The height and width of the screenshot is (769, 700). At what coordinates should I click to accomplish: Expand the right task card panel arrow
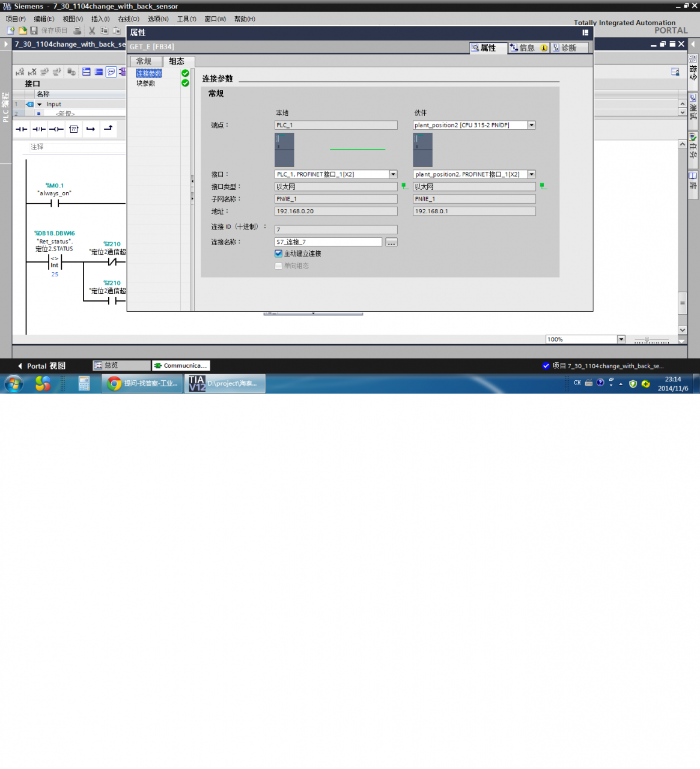[693, 44]
